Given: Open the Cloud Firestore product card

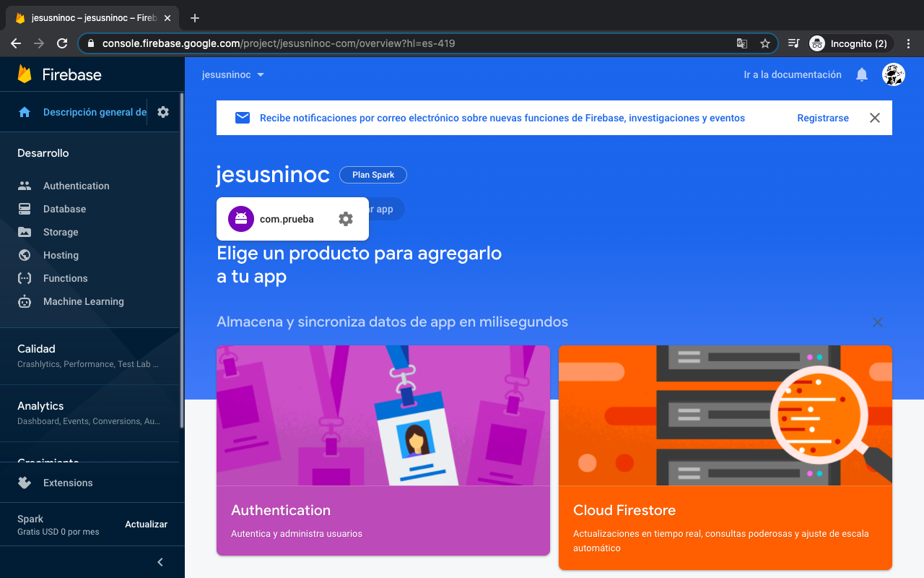Looking at the screenshot, I should pyautogui.click(x=725, y=457).
